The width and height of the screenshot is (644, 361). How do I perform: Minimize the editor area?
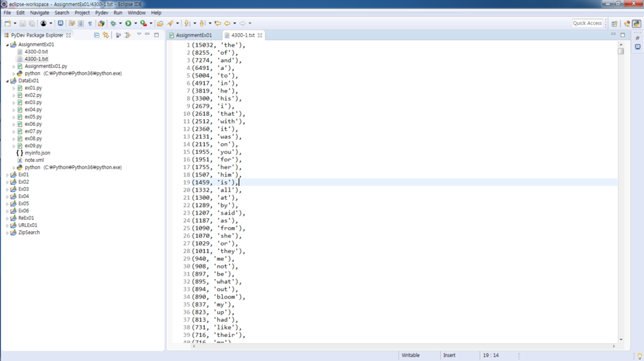coord(613,35)
